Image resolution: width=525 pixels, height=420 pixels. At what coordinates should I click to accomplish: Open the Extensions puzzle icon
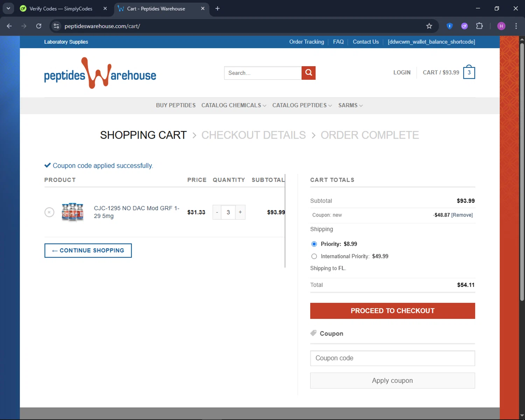click(479, 26)
